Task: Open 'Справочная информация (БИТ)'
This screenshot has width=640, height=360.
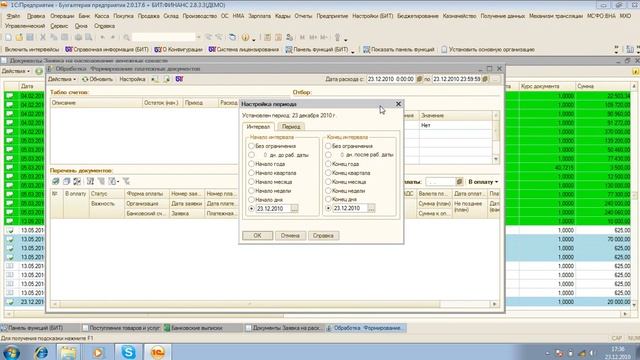Action: click(x=107, y=49)
